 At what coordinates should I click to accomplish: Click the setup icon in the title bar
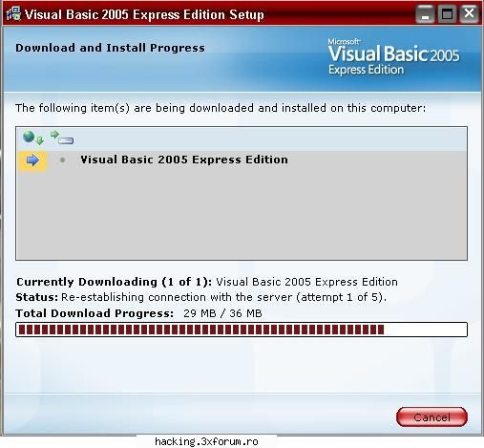pyautogui.click(x=13, y=14)
